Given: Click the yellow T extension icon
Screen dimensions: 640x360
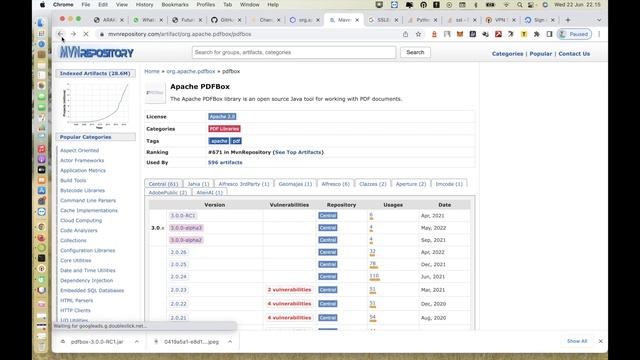Looking at the screenshot, I should click(x=524, y=34).
